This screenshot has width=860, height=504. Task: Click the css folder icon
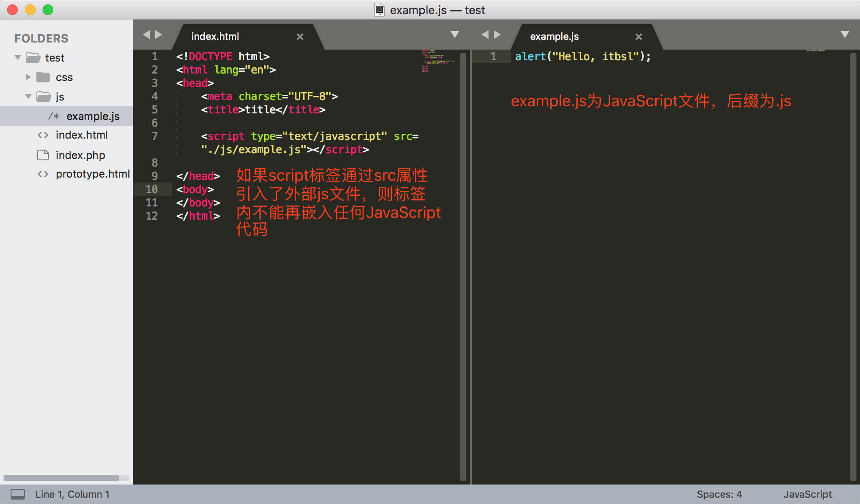43,78
